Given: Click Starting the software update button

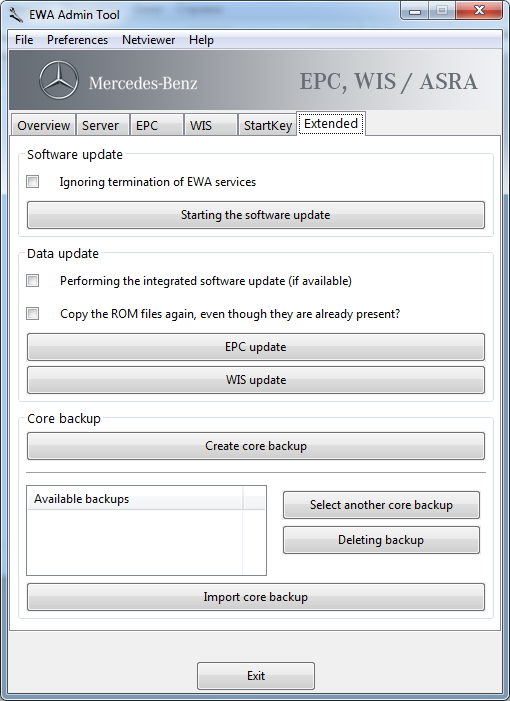Looking at the screenshot, I should [x=256, y=215].
